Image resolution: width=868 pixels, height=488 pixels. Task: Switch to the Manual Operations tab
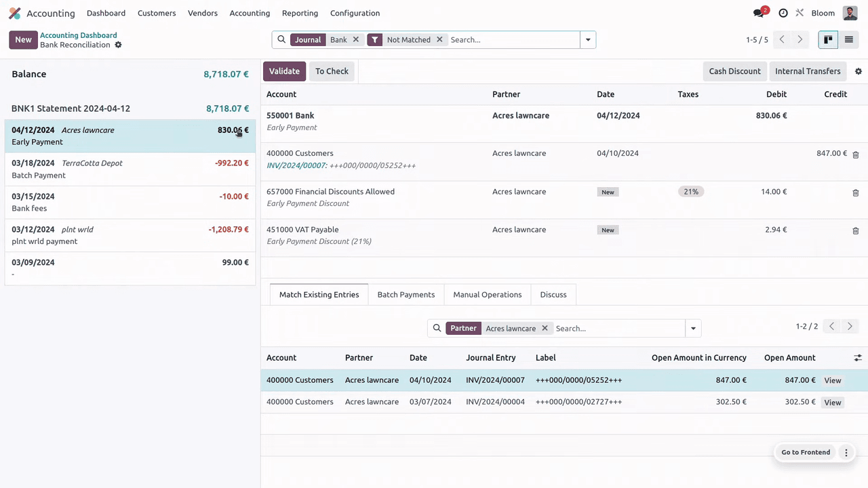[x=487, y=295]
